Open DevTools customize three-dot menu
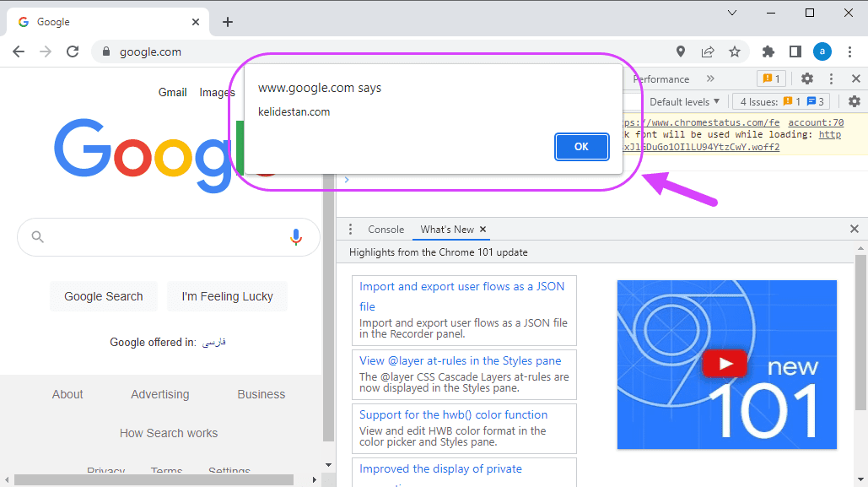Image resolution: width=868 pixels, height=487 pixels. point(831,78)
